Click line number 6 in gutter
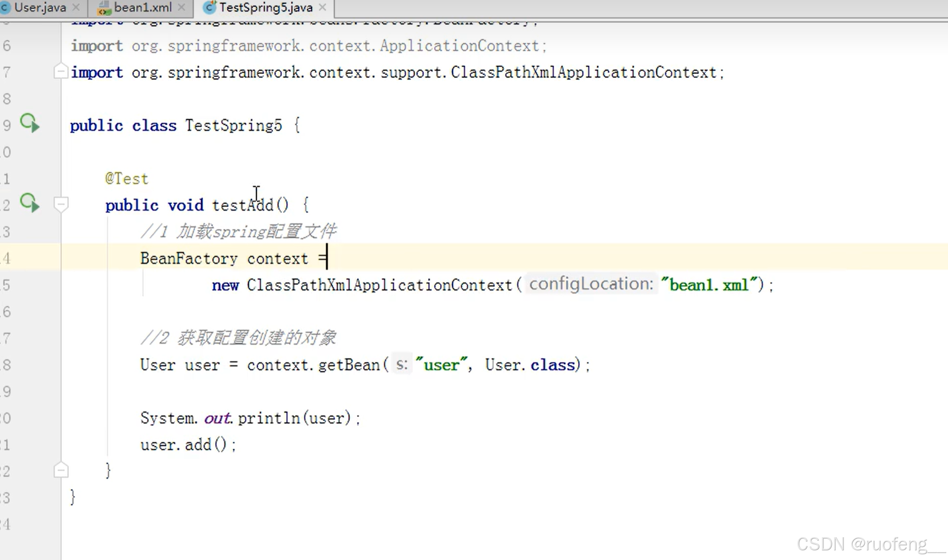Image resolution: width=948 pixels, height=560 pixels. pos(7,46)
